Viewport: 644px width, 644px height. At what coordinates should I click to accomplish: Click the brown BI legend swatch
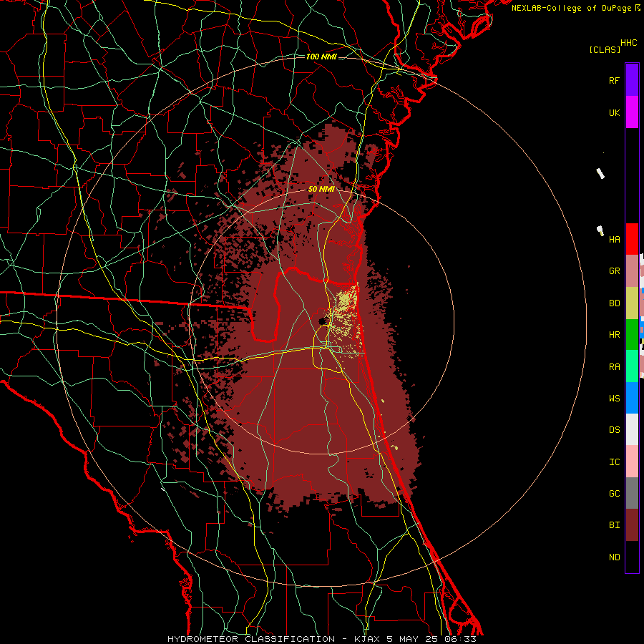click(632, 525)
